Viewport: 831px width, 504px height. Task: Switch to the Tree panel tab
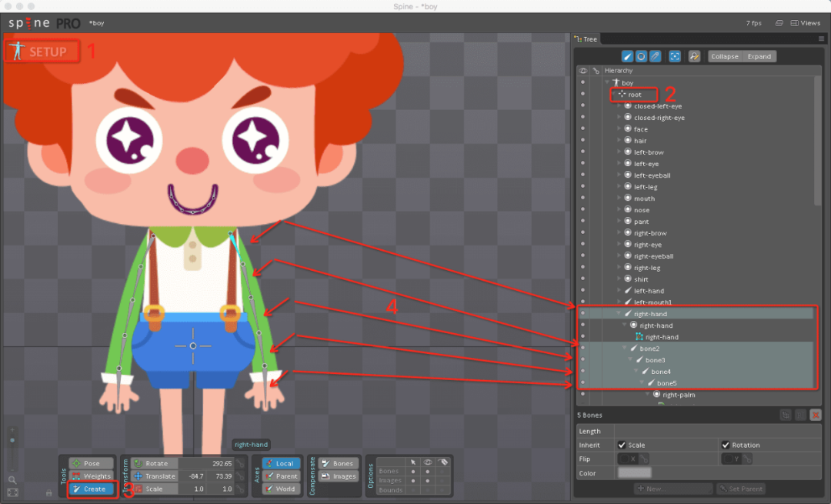(586, 38)
